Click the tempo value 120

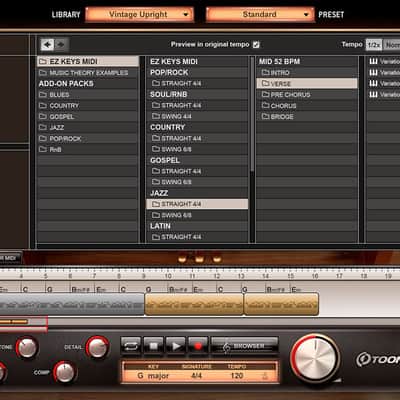[237, 376]
